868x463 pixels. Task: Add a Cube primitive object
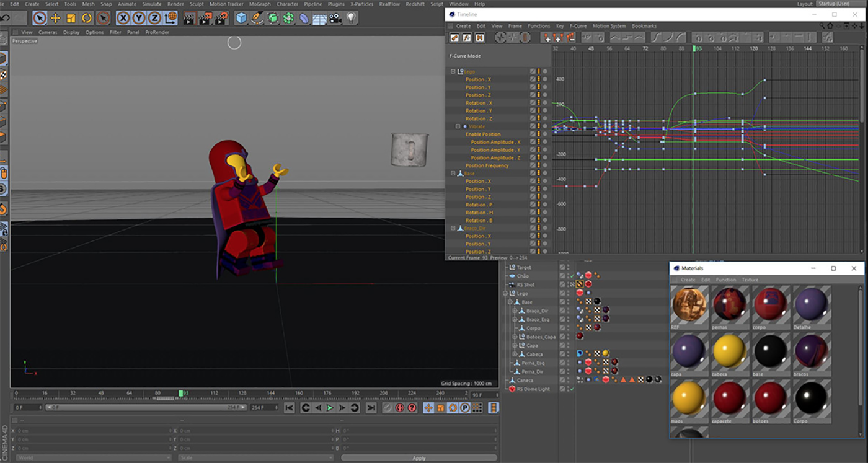241,18
